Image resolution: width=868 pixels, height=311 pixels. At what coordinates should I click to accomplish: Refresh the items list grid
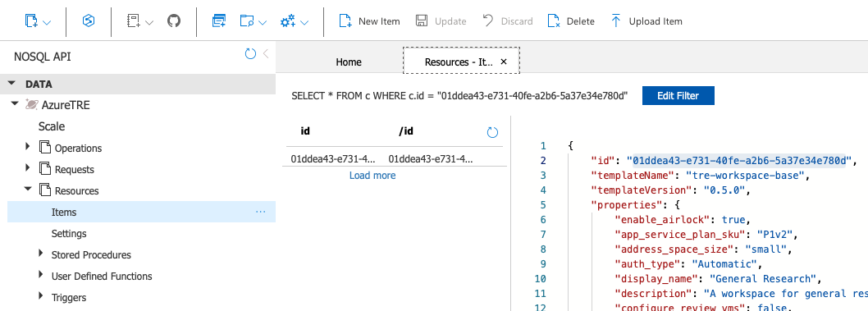click(x=492, y=132)
